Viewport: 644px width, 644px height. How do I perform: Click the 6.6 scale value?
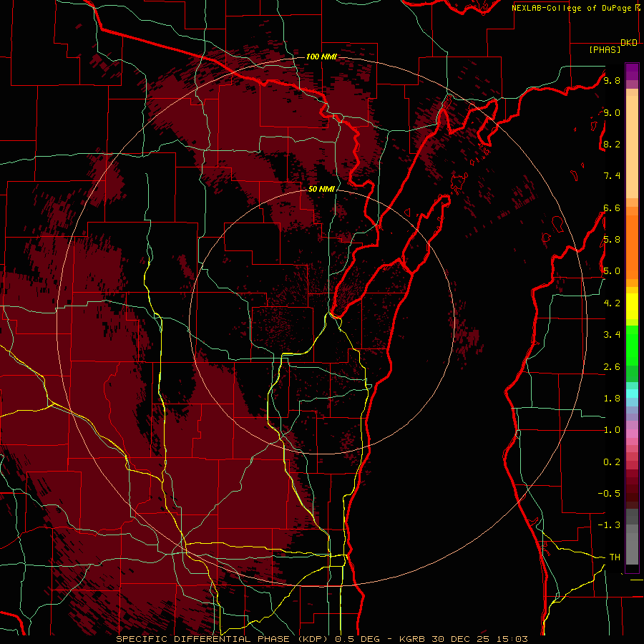[x=612, y=208]
